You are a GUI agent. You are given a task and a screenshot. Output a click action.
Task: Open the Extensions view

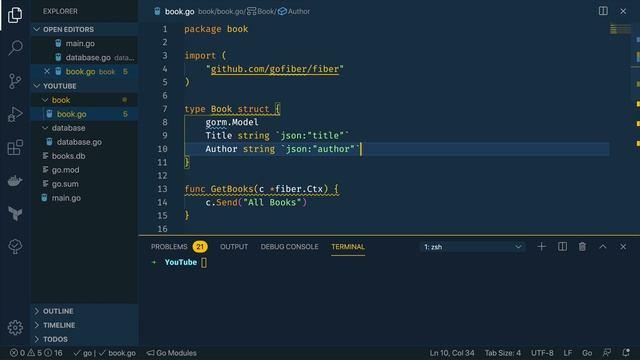pyautogui.click(x=15, y=147)
